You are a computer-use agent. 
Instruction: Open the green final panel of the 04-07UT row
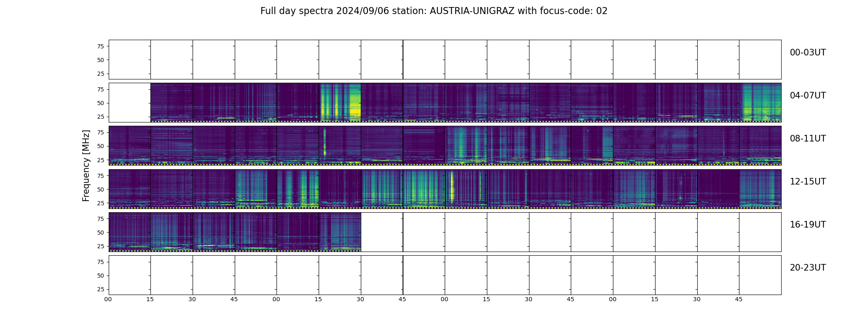click(760, 102)
